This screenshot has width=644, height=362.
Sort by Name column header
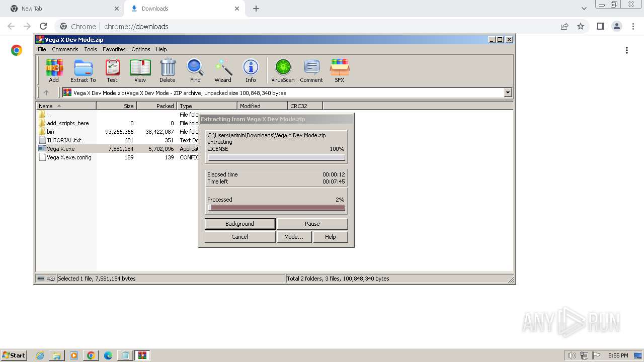[66, 106]
